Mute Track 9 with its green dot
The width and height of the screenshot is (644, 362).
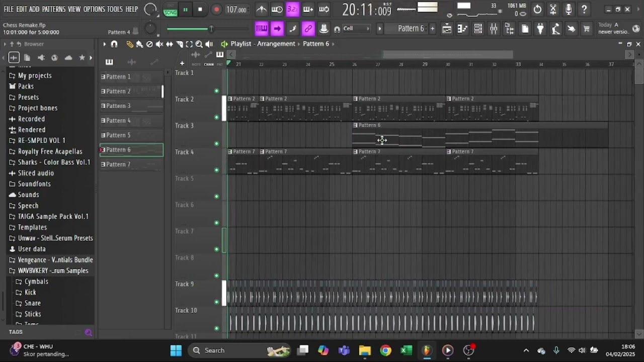[217, 302]
